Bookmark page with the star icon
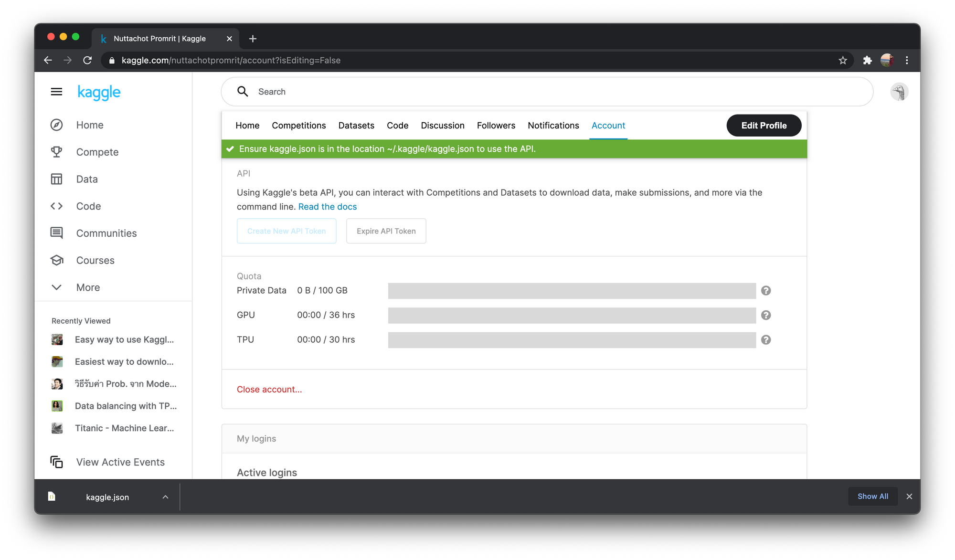Screen dimensions: 955x560 point(843,60)
